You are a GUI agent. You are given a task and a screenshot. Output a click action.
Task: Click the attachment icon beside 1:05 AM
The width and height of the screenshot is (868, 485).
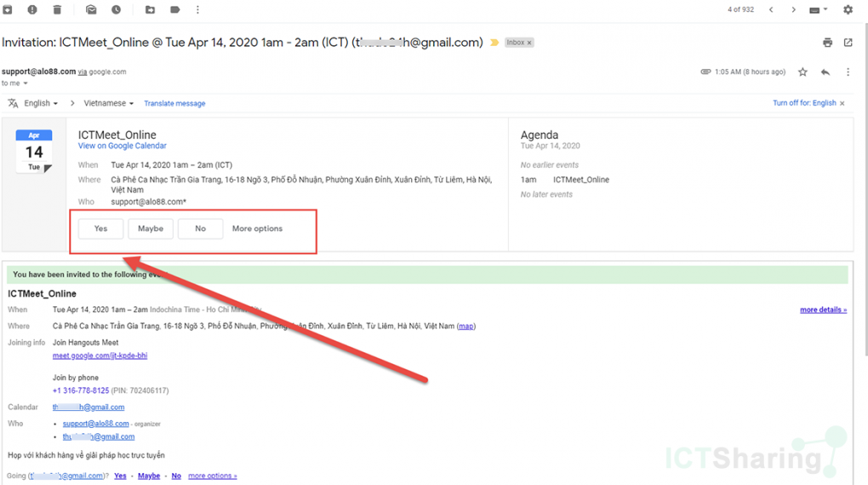click(705, 72)
